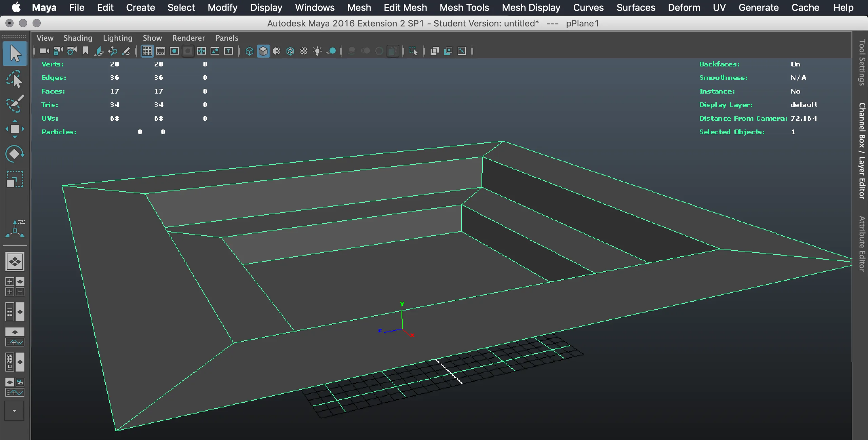
Task: Pick the Rotate tool
Action: [x=14, y=154]
